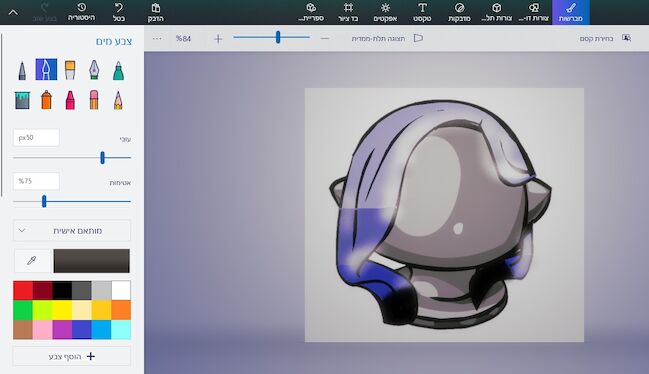Select the red Crayon tool
This screenshot has height=374, width=649.
[x=70, y=101]
